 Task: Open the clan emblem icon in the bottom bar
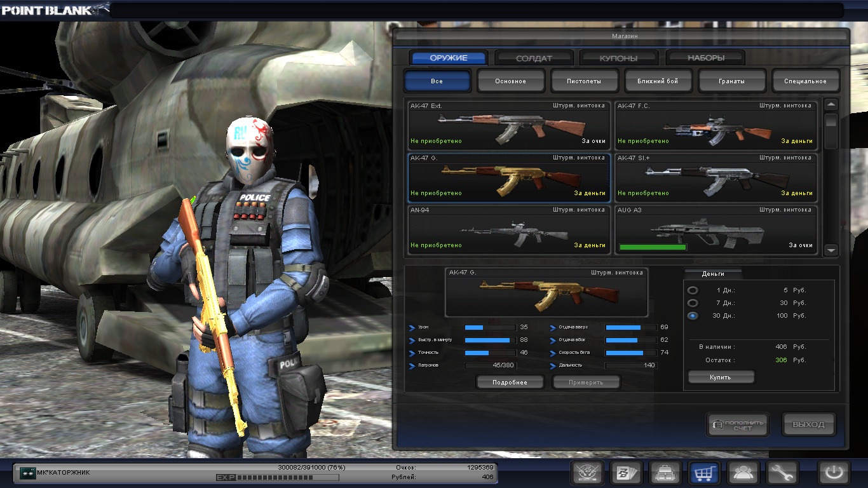coord(587,473)
